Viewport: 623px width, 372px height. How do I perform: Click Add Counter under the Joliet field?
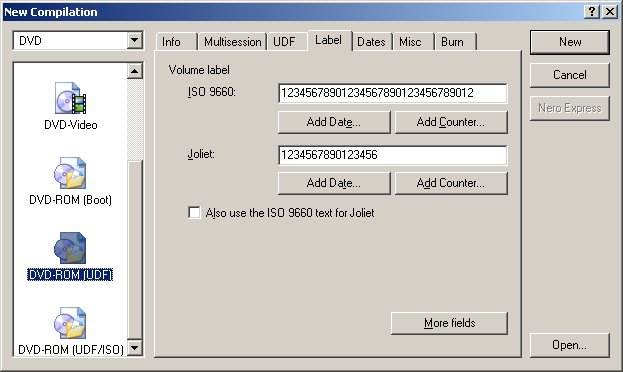click(451, 183)
